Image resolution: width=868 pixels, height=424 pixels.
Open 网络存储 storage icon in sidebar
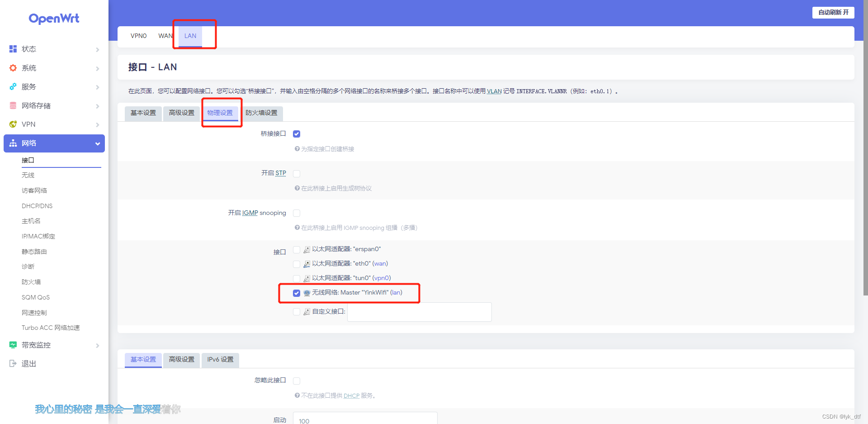pyautogui.click(x=13, y=105)
